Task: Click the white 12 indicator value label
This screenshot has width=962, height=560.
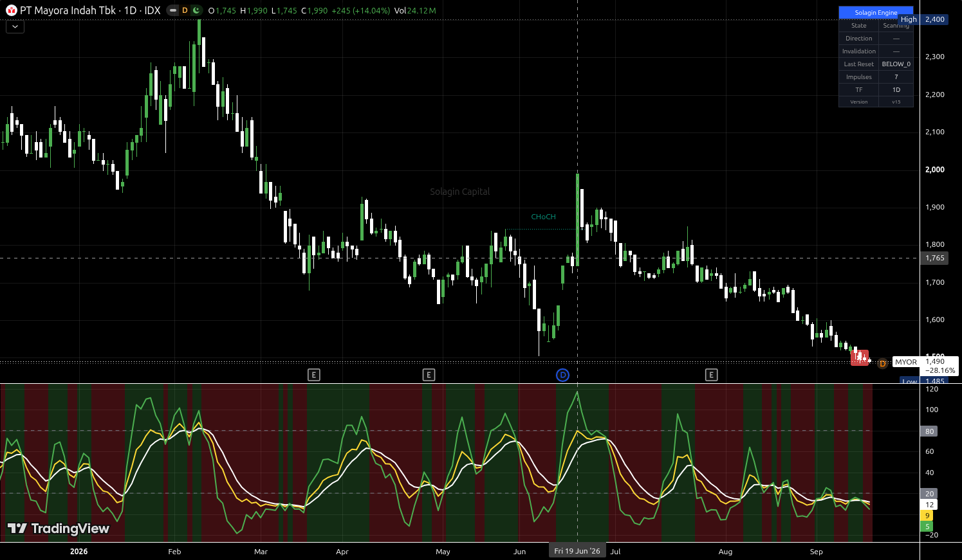Action: click(x=929, y=505)
